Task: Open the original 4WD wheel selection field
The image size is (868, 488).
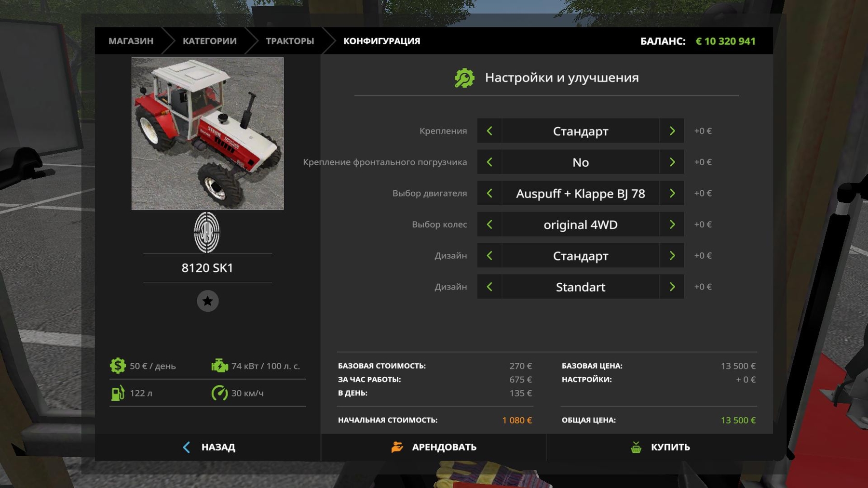Action: click(x=580, y=224)
